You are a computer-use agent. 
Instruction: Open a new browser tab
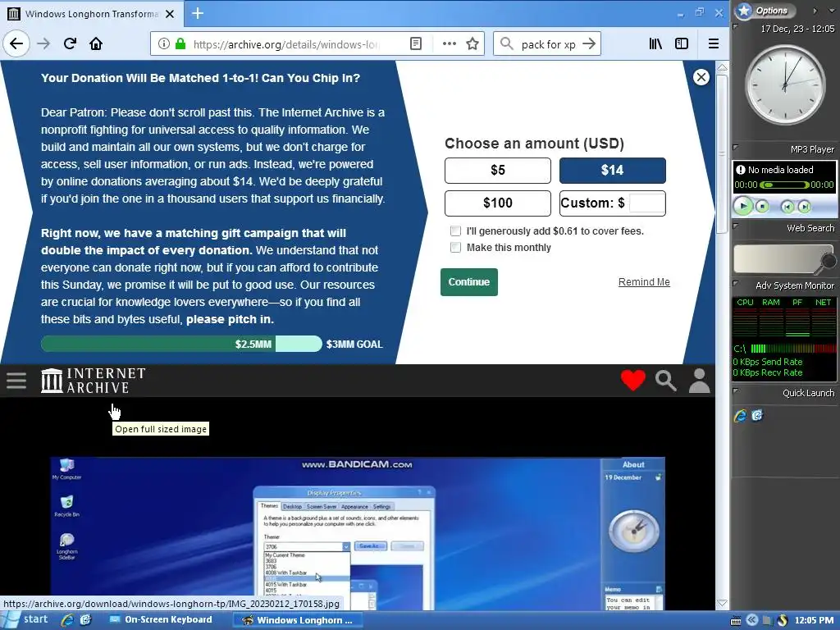[198, 13]
